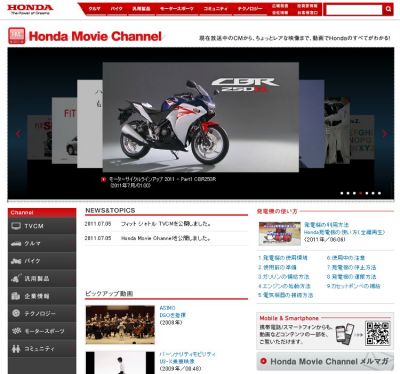Screen dimensions: 400x374
Task: Open 汎用製品 channel in sidebar
Action: pos(42,279)
